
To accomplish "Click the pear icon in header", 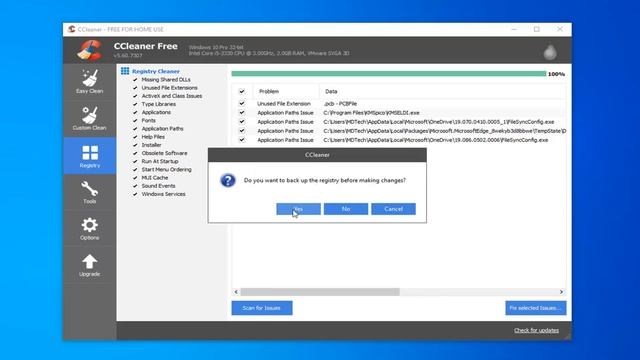I will pos(550,51).
